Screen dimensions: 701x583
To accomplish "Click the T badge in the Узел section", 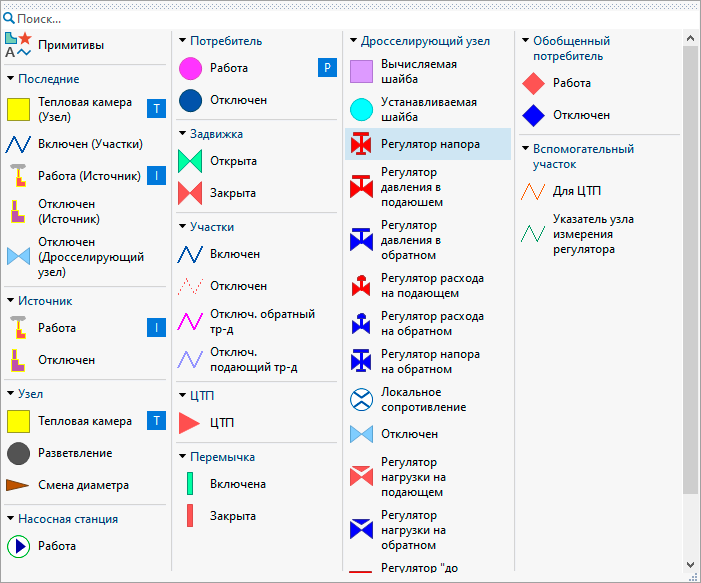I will pyautogui.click(x=156, y=421).
